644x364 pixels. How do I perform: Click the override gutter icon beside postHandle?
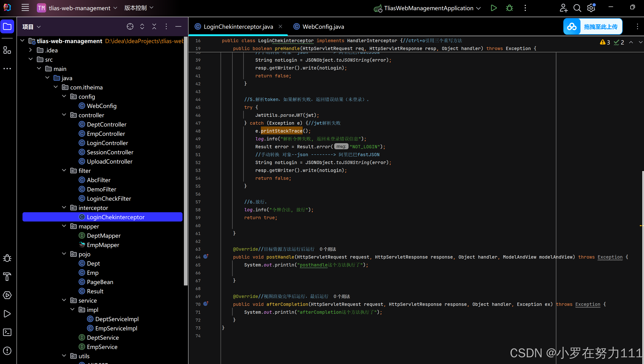[206, 256]
